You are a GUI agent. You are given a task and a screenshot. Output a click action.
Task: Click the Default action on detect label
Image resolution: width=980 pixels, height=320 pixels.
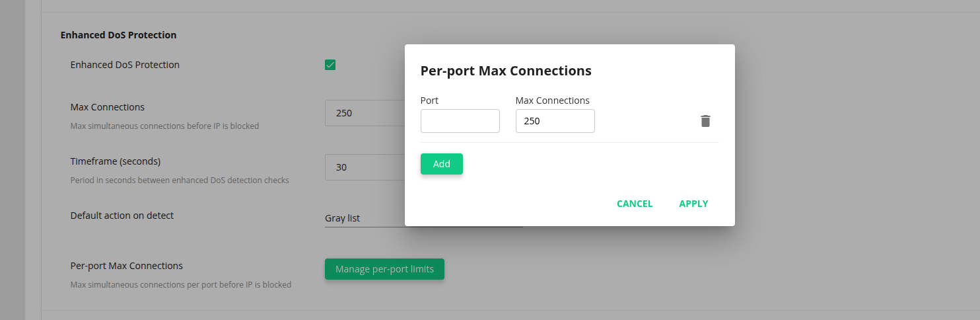click(122, 216)
